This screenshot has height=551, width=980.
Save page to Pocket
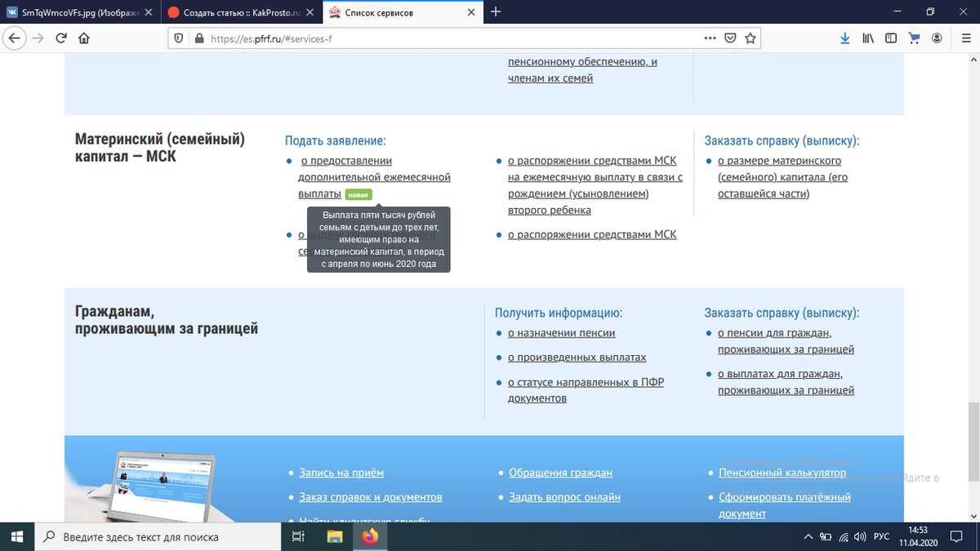click(730, 38)
